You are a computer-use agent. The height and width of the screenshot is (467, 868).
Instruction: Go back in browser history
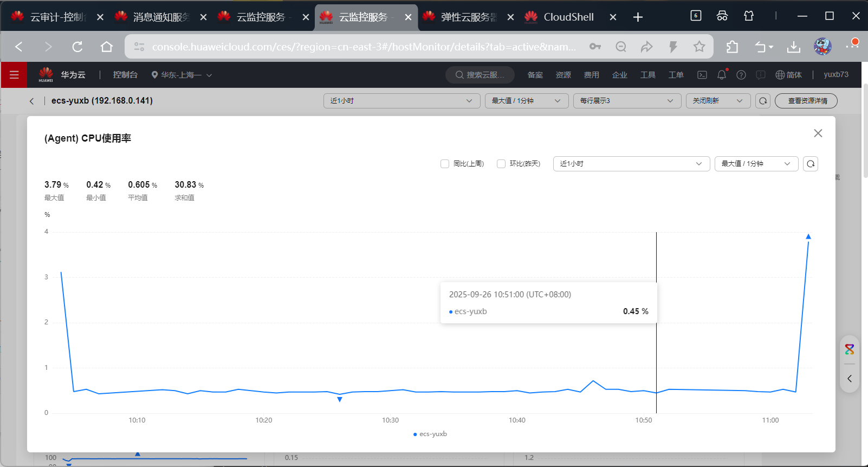click(x=19, y=47)
